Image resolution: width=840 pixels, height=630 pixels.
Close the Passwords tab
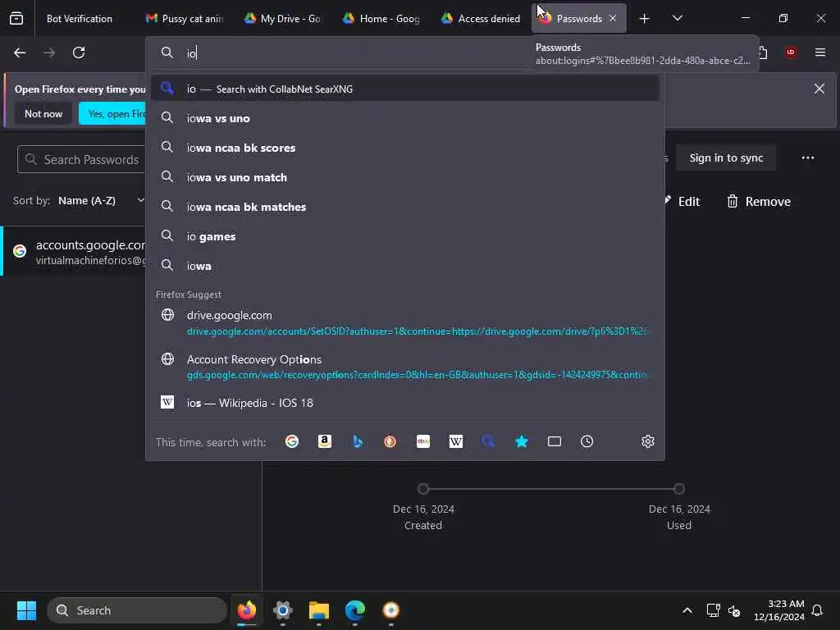pyautogui.click(x=613, y=18)
